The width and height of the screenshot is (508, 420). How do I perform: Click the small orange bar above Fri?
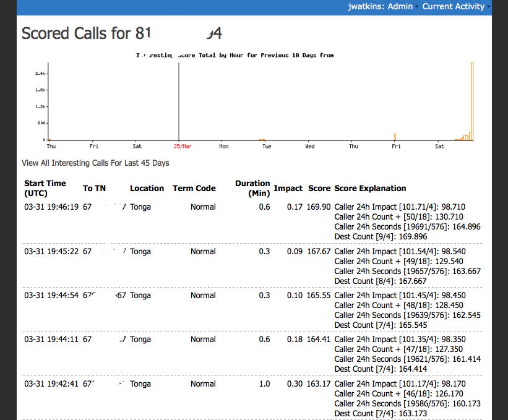pos(394,137)
